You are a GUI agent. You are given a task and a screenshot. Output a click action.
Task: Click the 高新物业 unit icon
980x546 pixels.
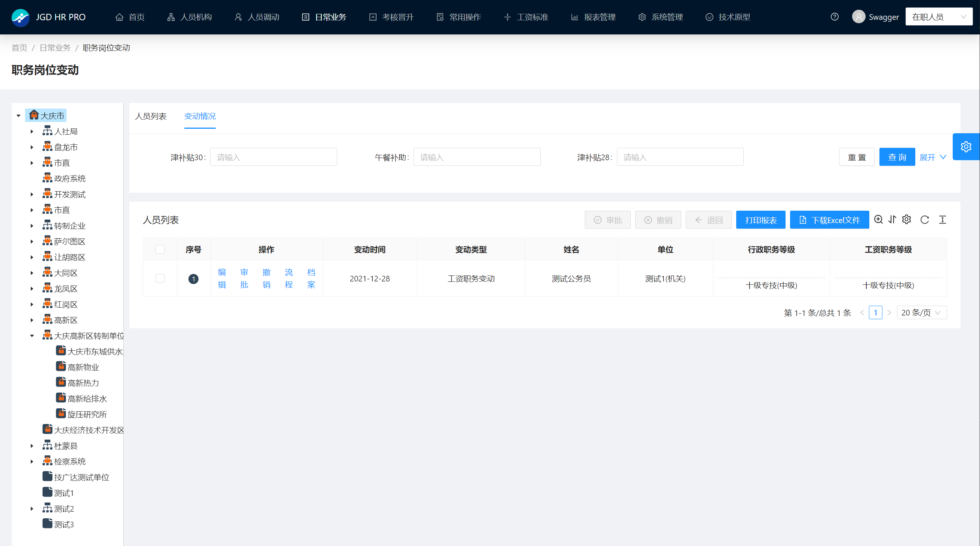(x=61, y=366)
